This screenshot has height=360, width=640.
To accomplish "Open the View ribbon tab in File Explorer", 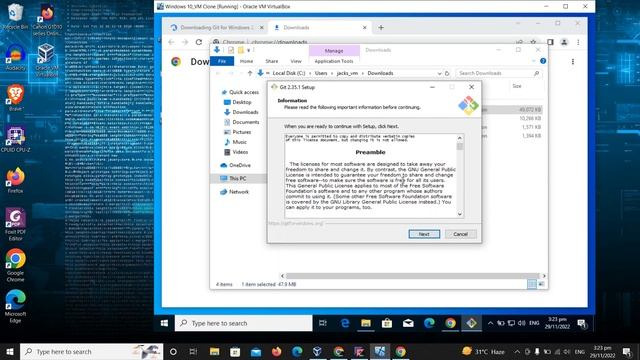I will tap(296, 61).
